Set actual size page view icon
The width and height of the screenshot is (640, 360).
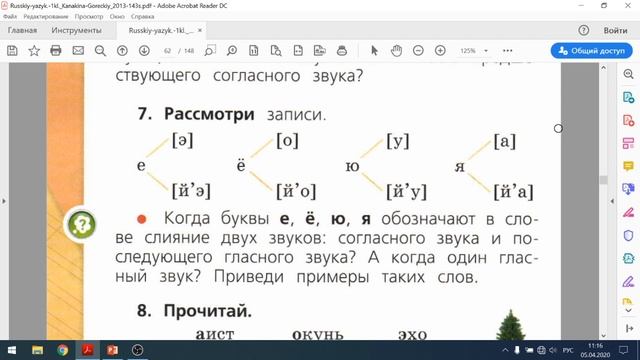tap(254, 51)
